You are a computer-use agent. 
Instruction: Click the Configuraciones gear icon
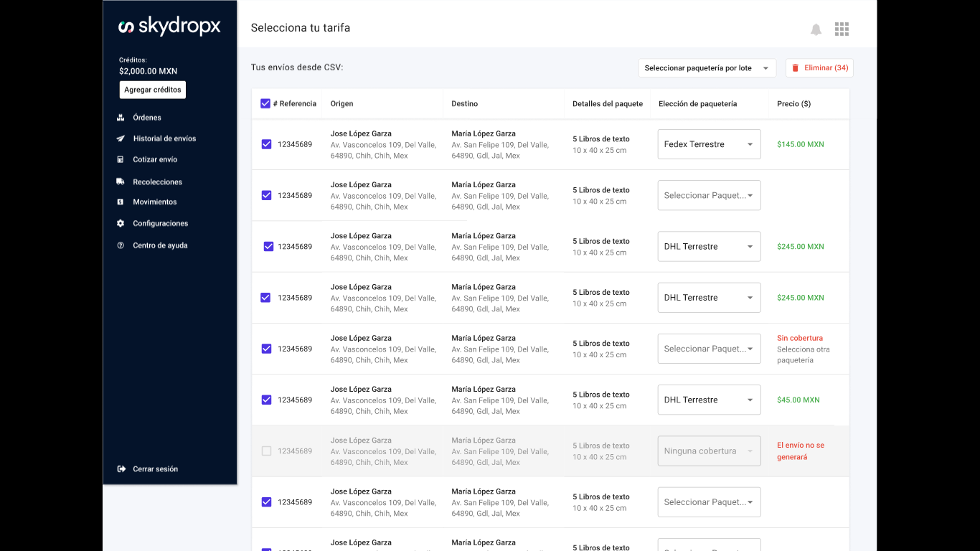click(x=121, y=223)
